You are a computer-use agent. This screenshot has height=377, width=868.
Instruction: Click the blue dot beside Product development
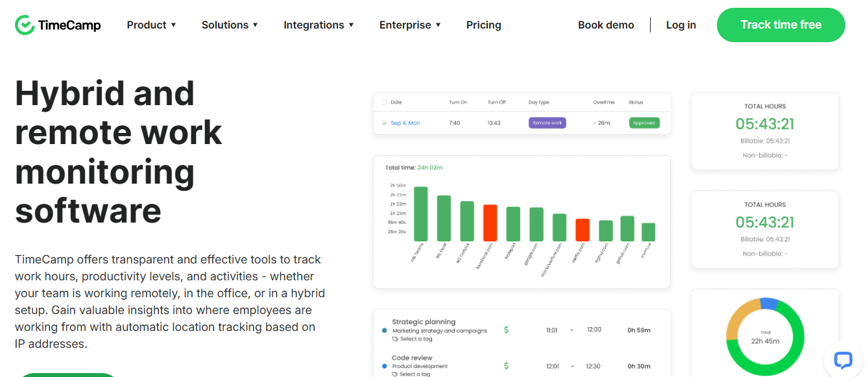point(385,366)
